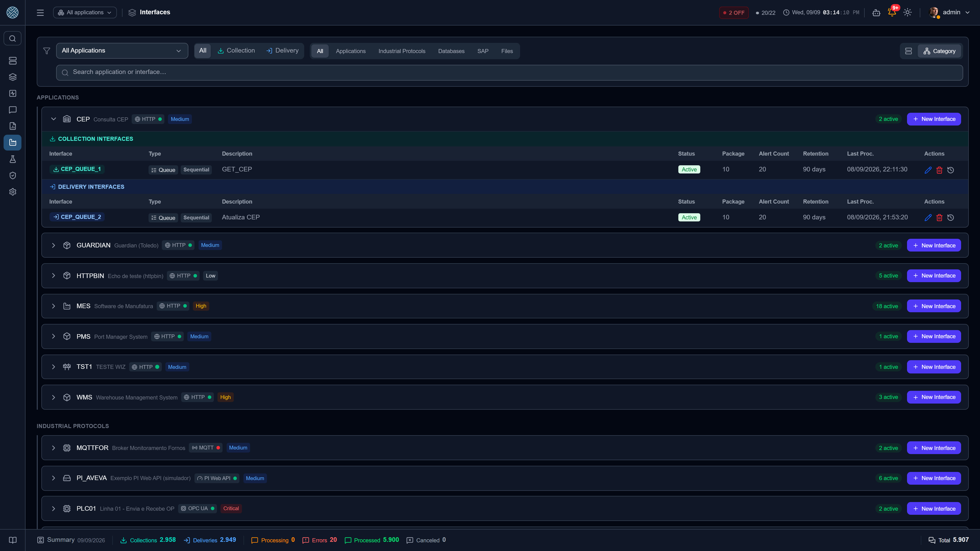Open history for CEP_QUEUE_1 interface
The height and width of the screenshot is (551, 980).
click(950, 170)
